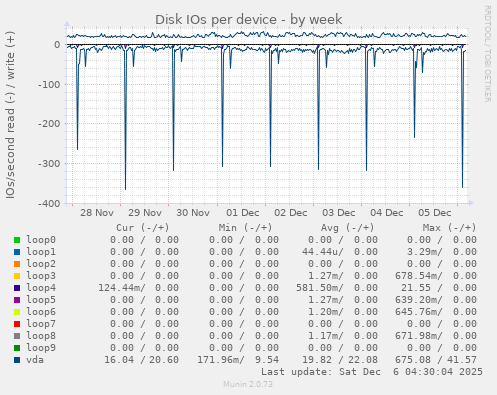Select the loop8 legend label
The width and height of the screenshot is (497, 395).
click(x=41, y=336)
